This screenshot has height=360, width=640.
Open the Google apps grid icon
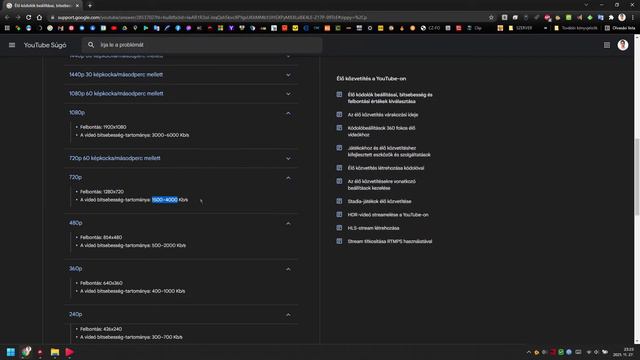pos(607,45)
